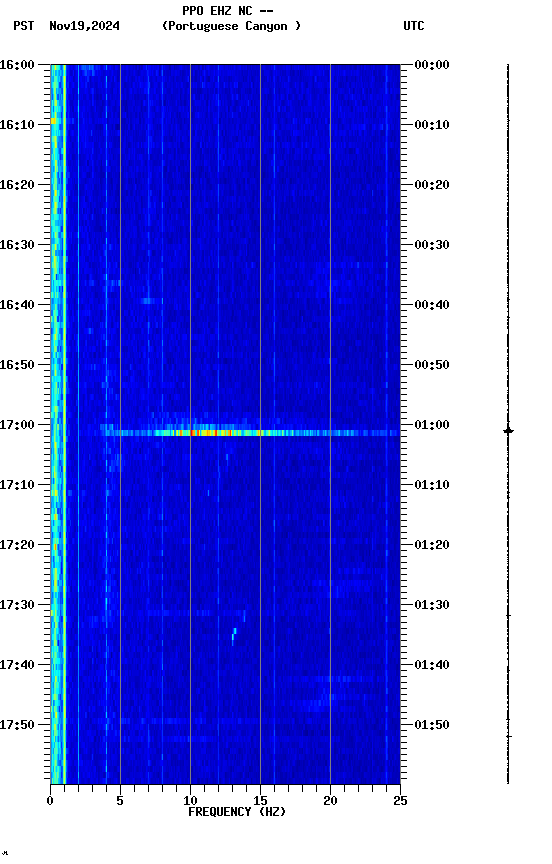
Task: Click the '01:00' UTC time label
Action: tap(432, 425)
